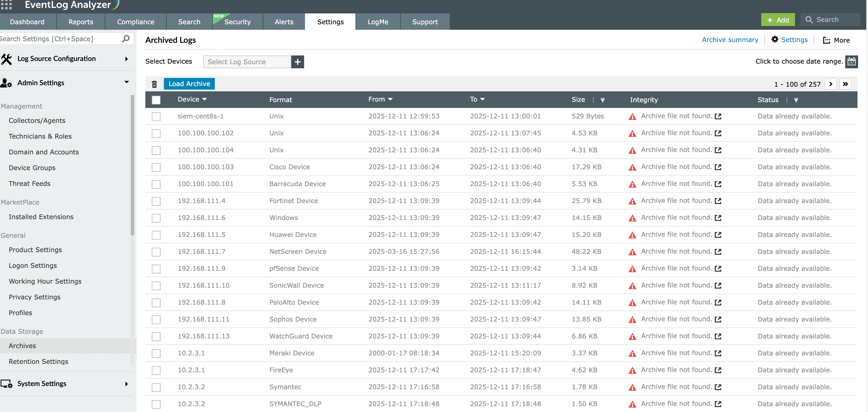Go to next page of archives
The image size is (868, 412).
[x=831, y=84]
